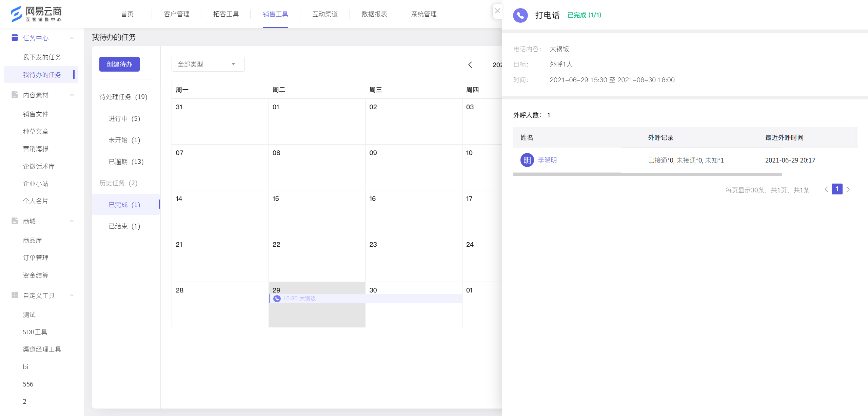This screenshot has width=868, height=416.
Task: Click the 自定义工具 grid icon
Action: tap(15, 295)
